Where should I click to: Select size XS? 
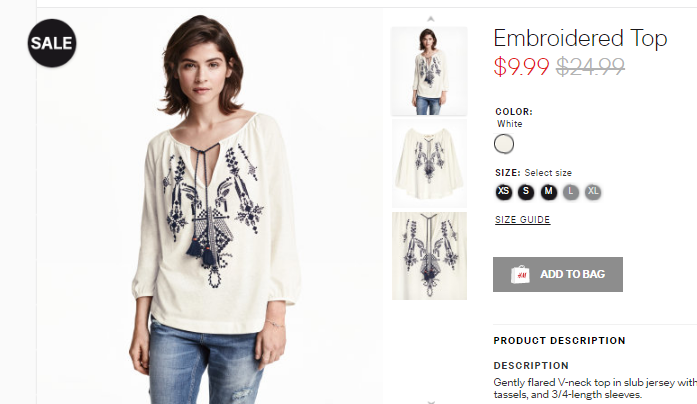coord(504,192)
